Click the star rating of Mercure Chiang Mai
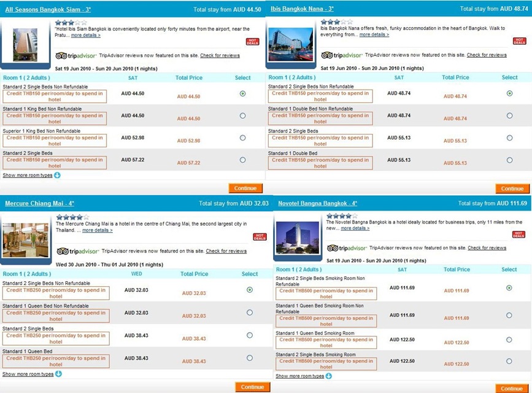532x393 pixels. click(x=73, y=217)
